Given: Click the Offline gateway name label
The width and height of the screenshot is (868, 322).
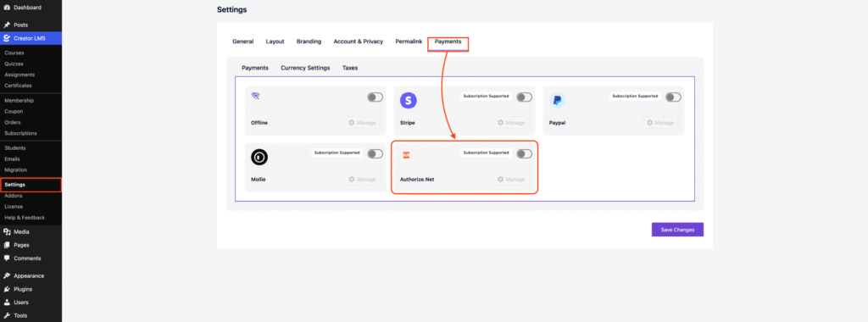Looking at the screenshot, I should pyautogui.click(x=259, y=123).
